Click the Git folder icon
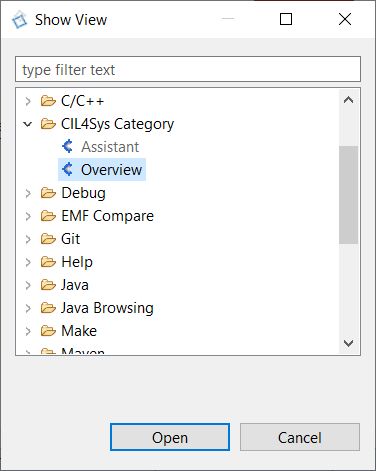This screenshot has width=376, height=471. point(48,239)
